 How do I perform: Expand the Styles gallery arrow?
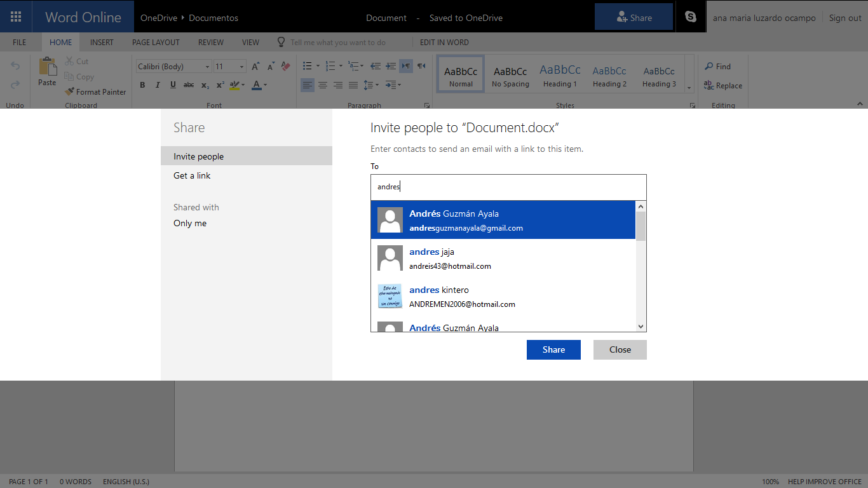tap(689, 88)
